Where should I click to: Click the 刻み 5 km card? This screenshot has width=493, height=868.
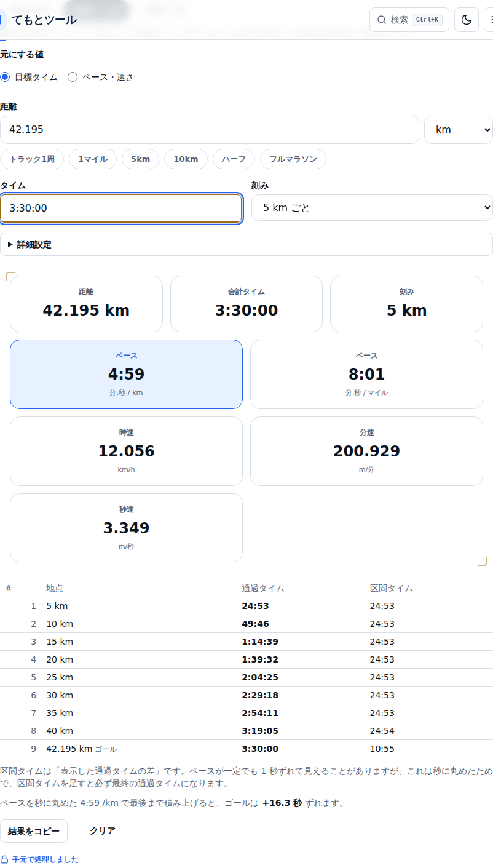[406, 304]
